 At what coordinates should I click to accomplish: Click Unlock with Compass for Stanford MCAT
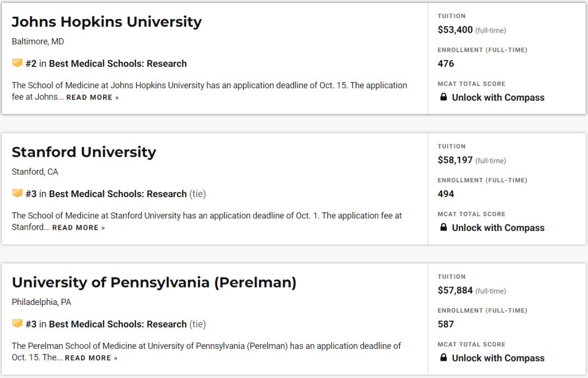[498, 228]
